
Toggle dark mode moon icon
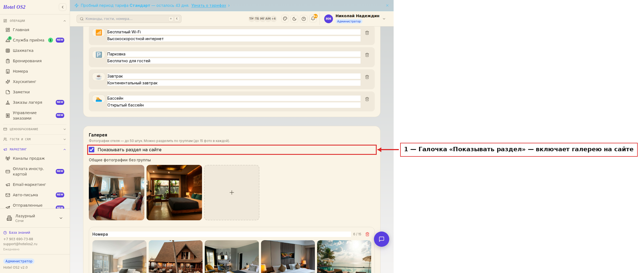point(294,19)
